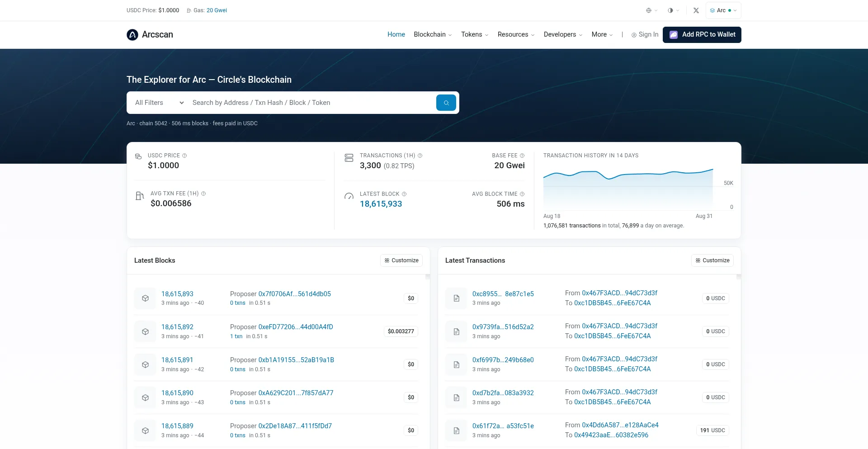Image resolution: width=868 pixels, height=449 pixels.
Task: Click the document icon for transaction 0xf6997b...249b68e0
Action: tap(456, 364)
